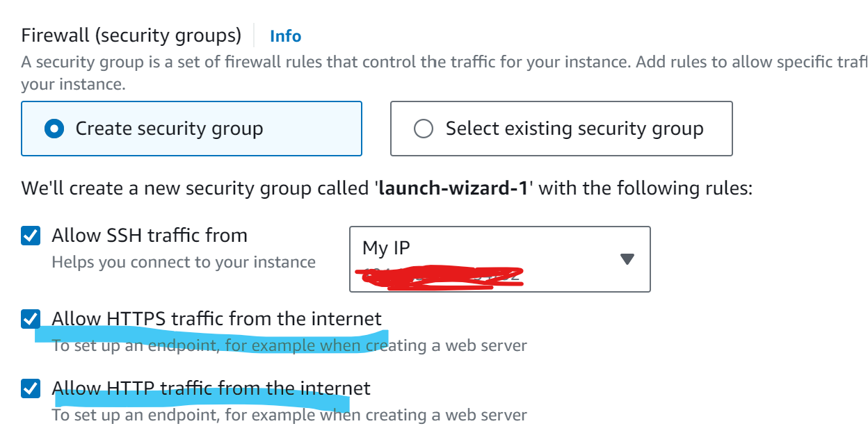This screenshot has height=442, width=868.
Task: Click the security group description paragraph
Action: point(444,74)
